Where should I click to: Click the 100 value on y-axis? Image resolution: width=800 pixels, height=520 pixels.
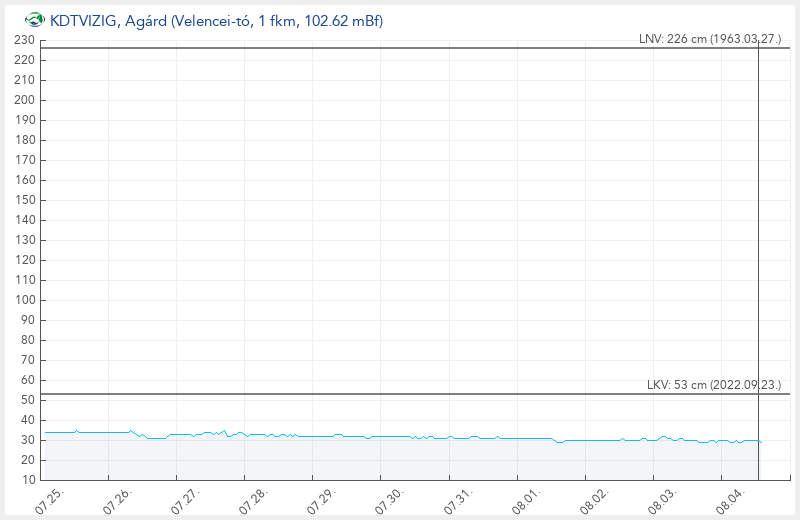point(24,300)
